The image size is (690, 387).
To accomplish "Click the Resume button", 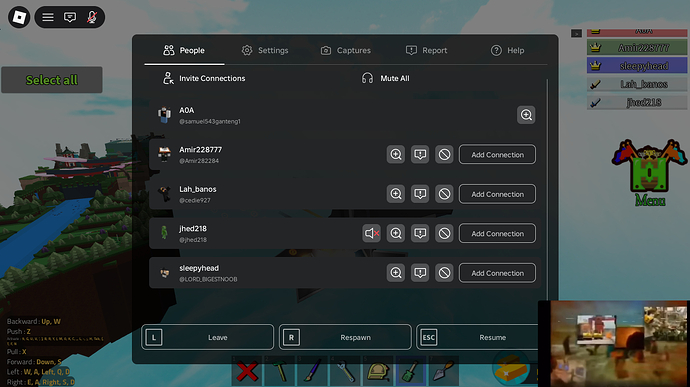I will 477,337.
